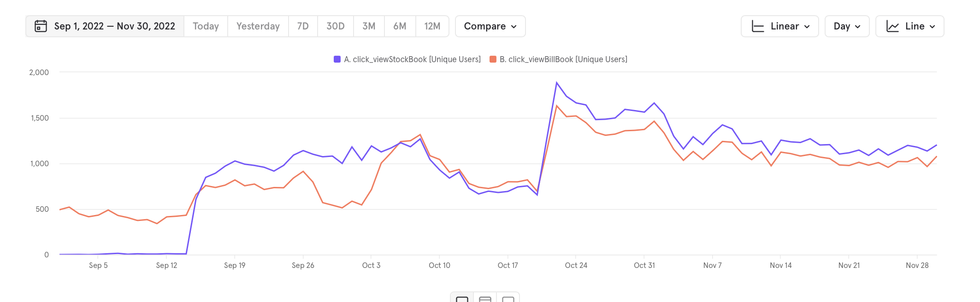Image resolution: width=980 pixels, height=302 pixels.
Task: Click the Yesterday range button
Action: click(x=258, y=26)
